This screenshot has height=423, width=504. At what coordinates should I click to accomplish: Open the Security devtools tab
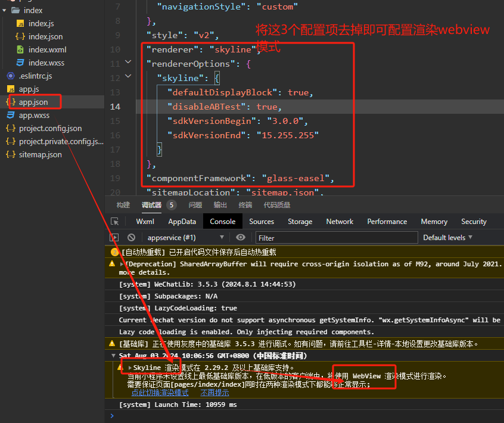(x=474, y=222)
